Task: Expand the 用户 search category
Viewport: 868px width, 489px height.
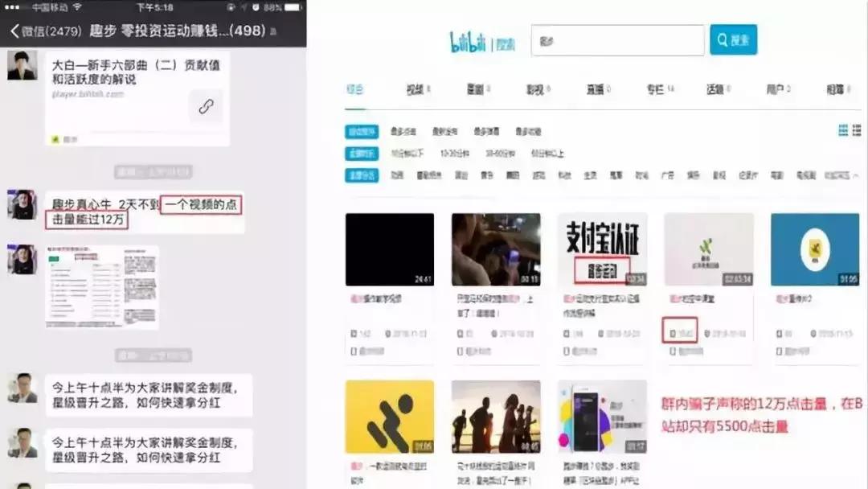Action: (778, 89)
